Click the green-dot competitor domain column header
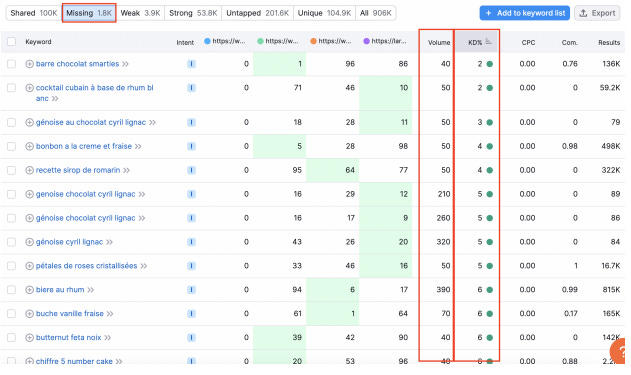631x375 pixels. pyautogui.click(x=278, y=41)
